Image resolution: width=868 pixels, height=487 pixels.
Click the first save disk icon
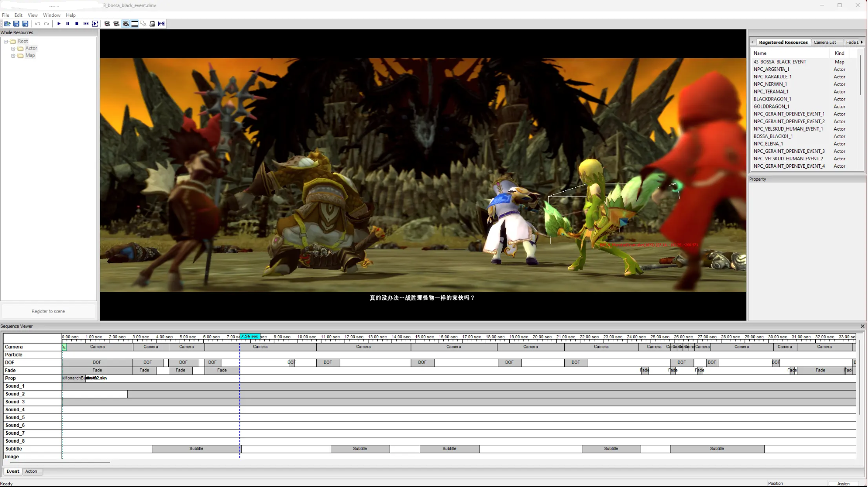coord(16,23)
